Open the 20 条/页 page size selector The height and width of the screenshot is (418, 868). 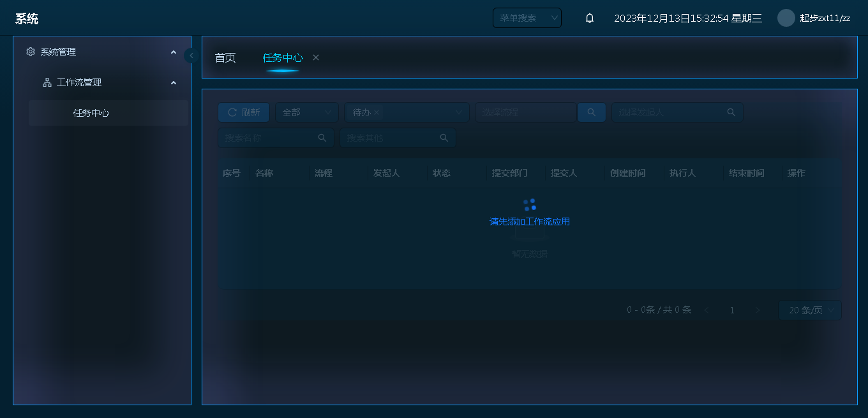point(809,310)
